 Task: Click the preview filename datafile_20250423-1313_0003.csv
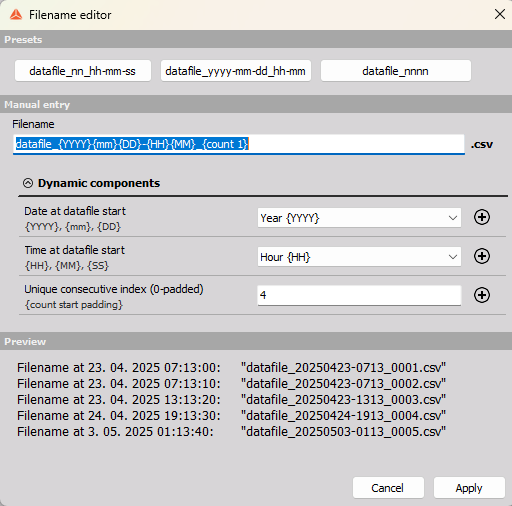click(x=343, y=400)
